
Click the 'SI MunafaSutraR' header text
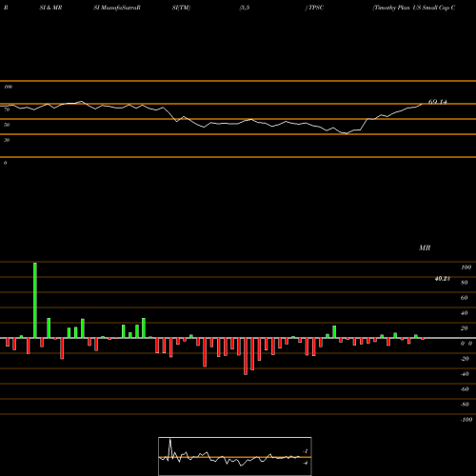tap(117, 8)
